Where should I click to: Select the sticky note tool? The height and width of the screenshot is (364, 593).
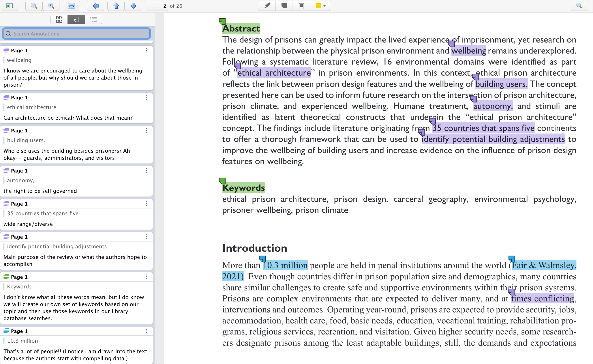[284, 6]
